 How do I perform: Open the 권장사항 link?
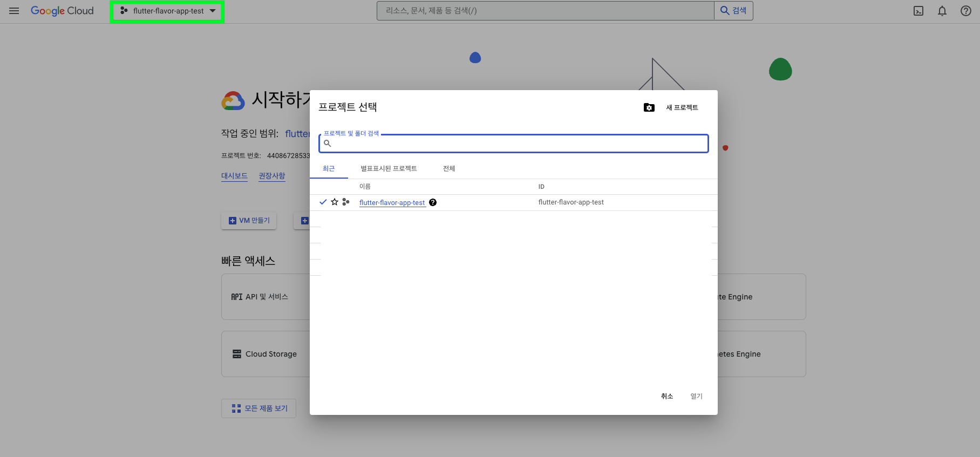pos(271,176)
